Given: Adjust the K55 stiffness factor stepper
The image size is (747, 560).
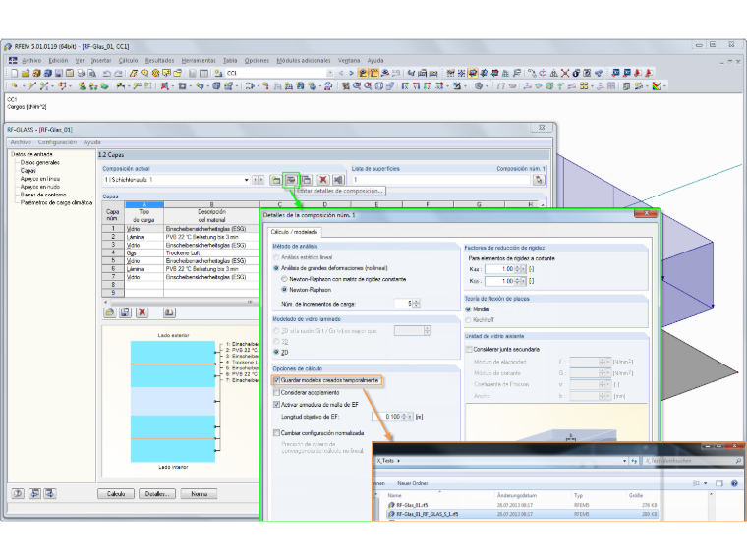Looking at the screenshot, I should point(517,281).
